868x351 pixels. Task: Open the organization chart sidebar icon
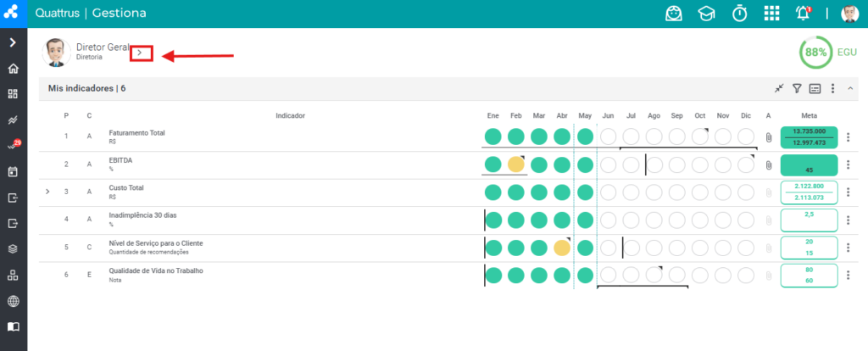tap(14, 276)
